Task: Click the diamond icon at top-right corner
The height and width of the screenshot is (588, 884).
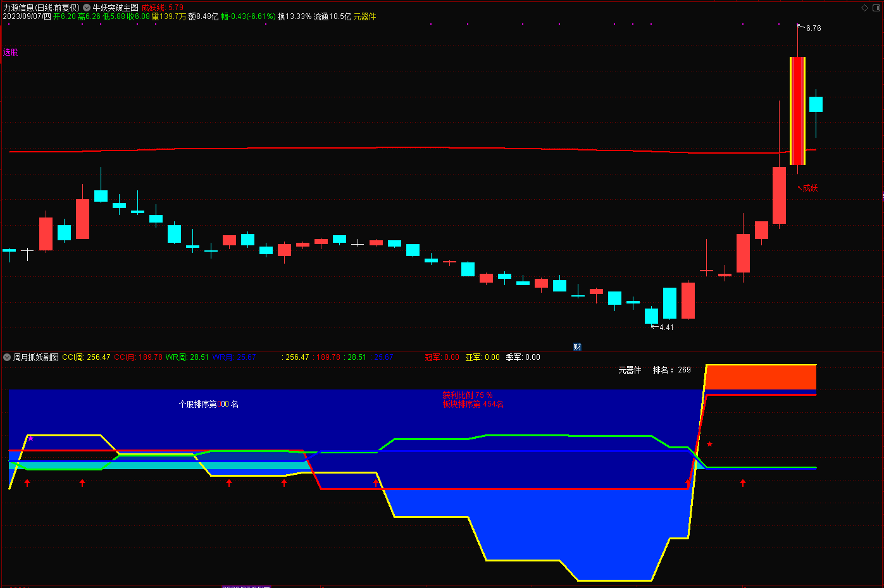Action: coord(865,8)
